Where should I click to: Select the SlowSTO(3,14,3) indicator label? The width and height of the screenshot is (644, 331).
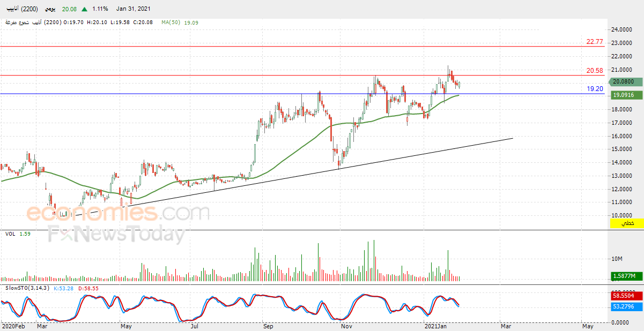click(27, 288)
